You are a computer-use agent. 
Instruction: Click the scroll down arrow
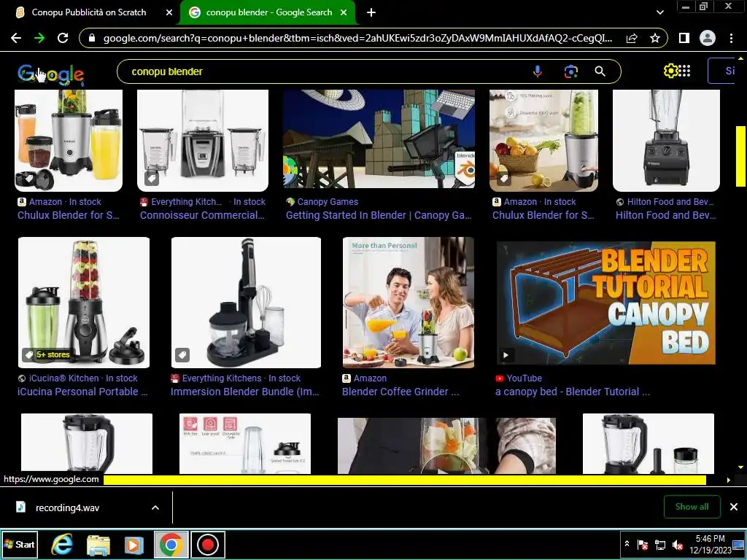tap(740, 467)
